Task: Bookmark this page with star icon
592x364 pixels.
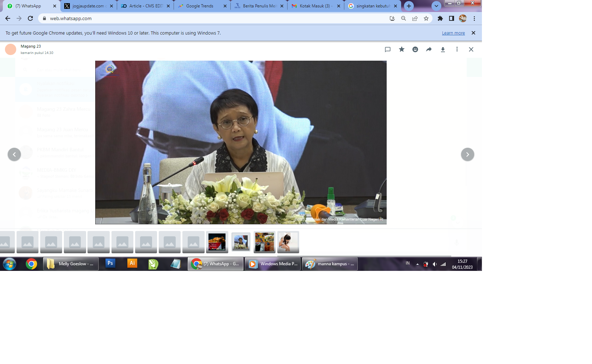Action: pyautogui.click(x=426, y=18)
